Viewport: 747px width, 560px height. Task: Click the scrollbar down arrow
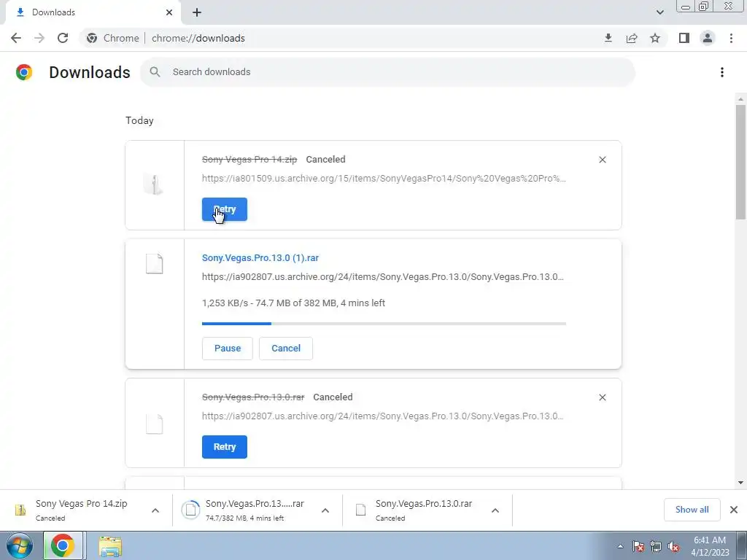point(740,483)
